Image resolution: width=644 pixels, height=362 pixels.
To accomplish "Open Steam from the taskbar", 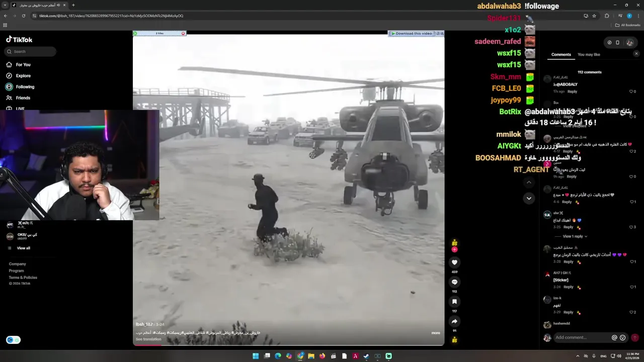I will [366, 356].
